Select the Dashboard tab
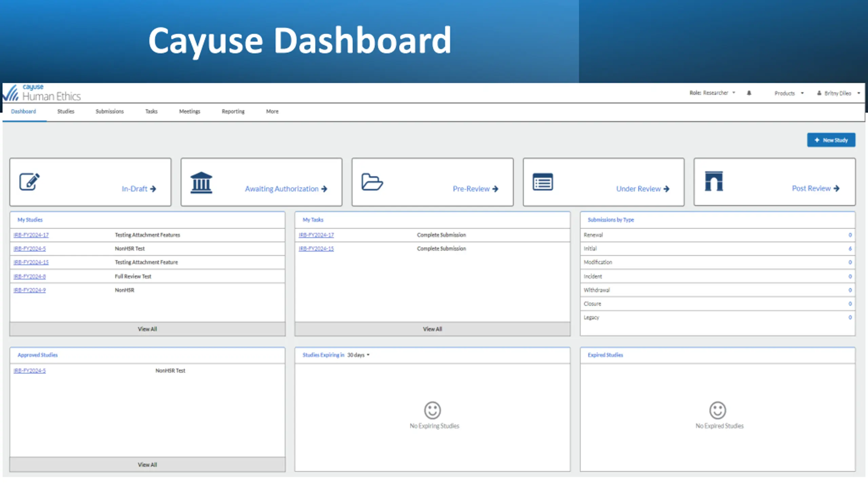This screenshot has width=868, height=488. pos(23,111)
